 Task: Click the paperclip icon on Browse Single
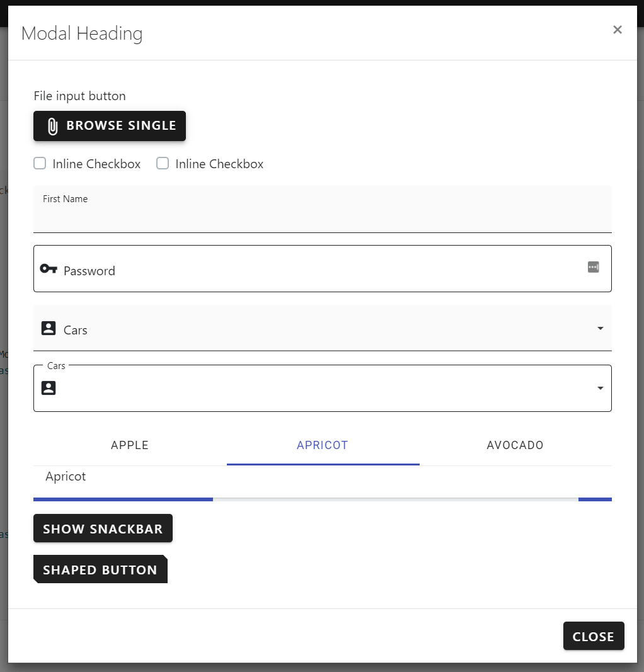[54, 125]
